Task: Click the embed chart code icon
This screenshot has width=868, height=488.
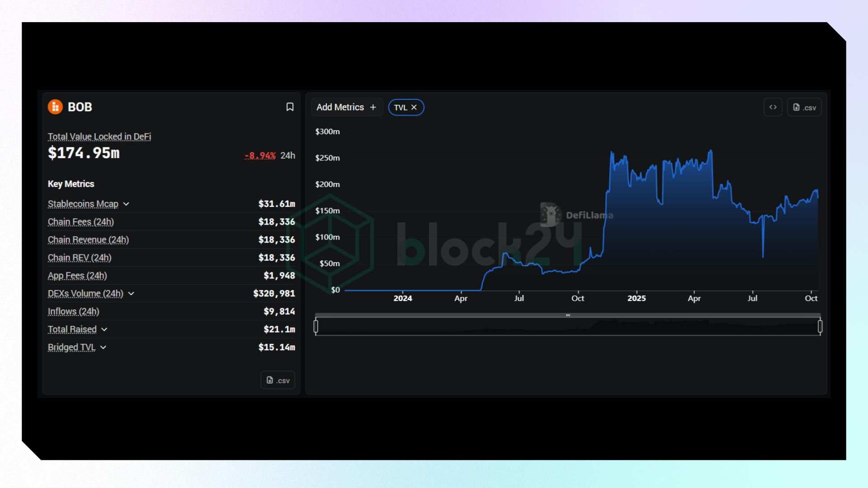Action: pyautogui.click(x=773, y=108)
